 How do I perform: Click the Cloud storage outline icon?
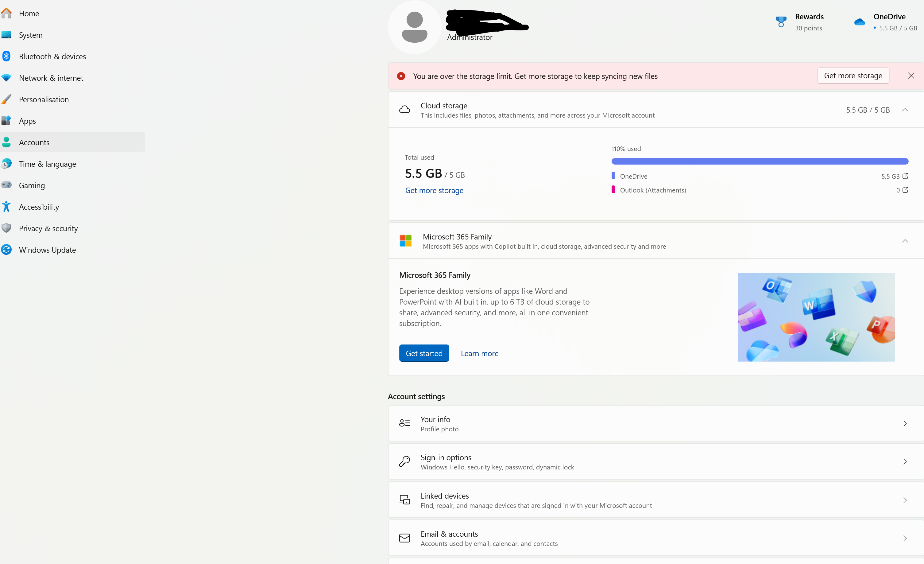(404, 110)
